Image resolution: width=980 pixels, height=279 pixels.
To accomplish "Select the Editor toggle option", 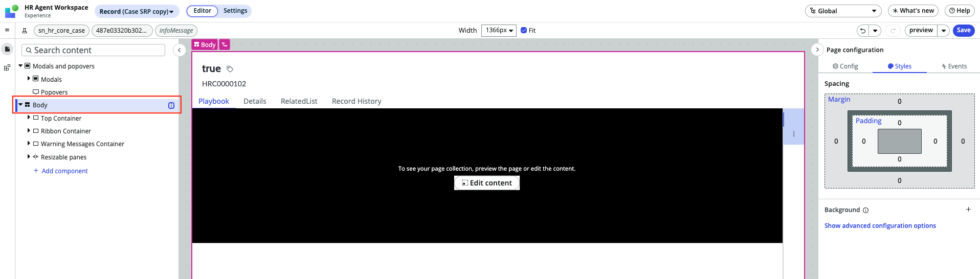I will (x=203, y=11).
